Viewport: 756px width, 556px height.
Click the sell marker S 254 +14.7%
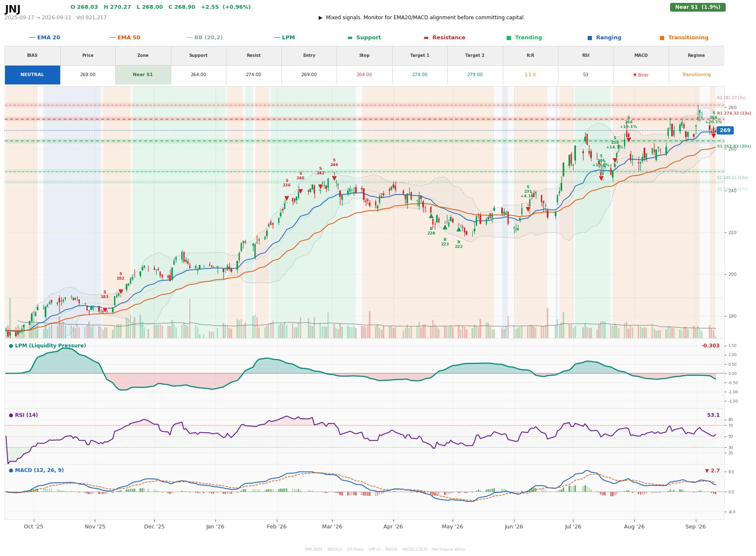tap(615, 160)
